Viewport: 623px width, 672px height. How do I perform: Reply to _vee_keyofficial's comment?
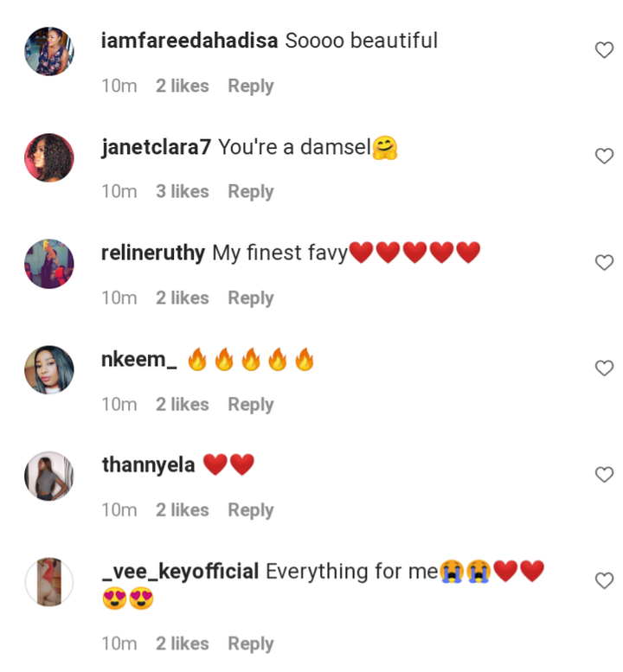click(250, 643)
